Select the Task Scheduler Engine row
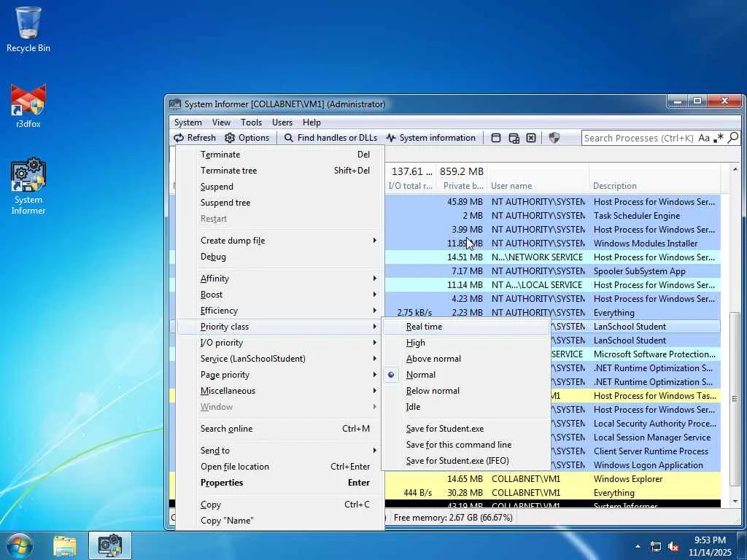 tap(553, 216)
